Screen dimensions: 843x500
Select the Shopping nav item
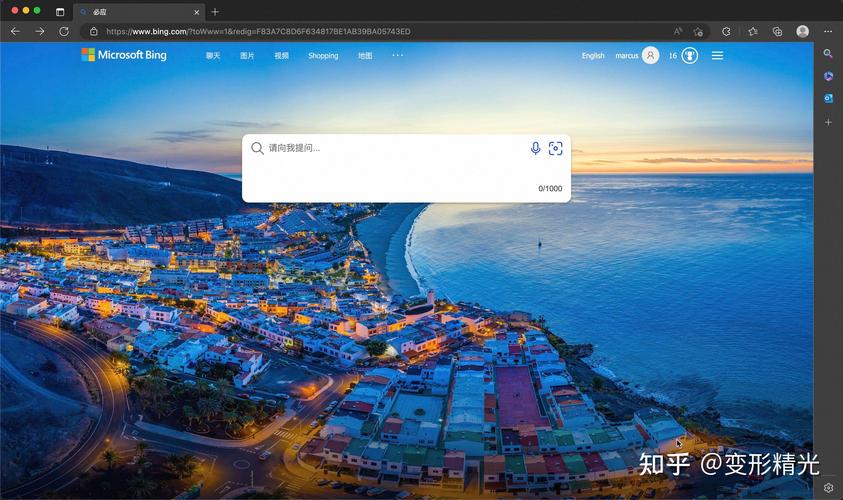(323, 55)
